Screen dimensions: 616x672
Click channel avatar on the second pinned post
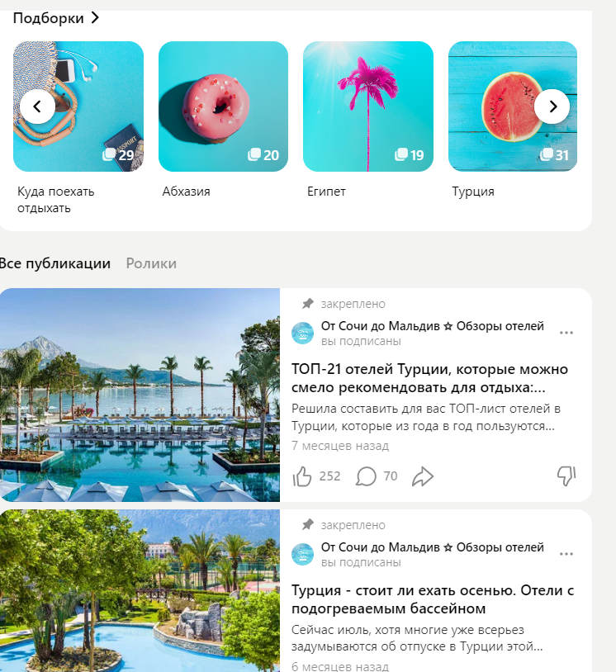pyautogui.click(x=303, y=554)
